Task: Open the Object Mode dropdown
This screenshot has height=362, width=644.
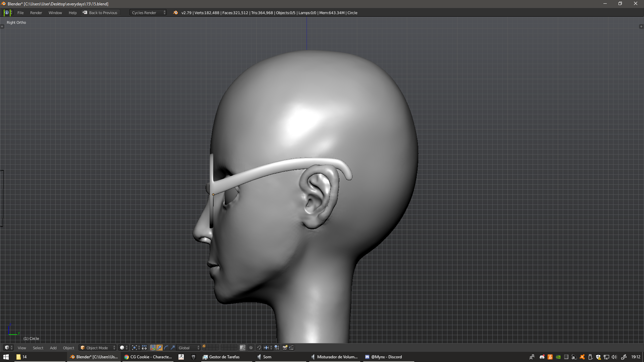Action: (x=98, y=348)
